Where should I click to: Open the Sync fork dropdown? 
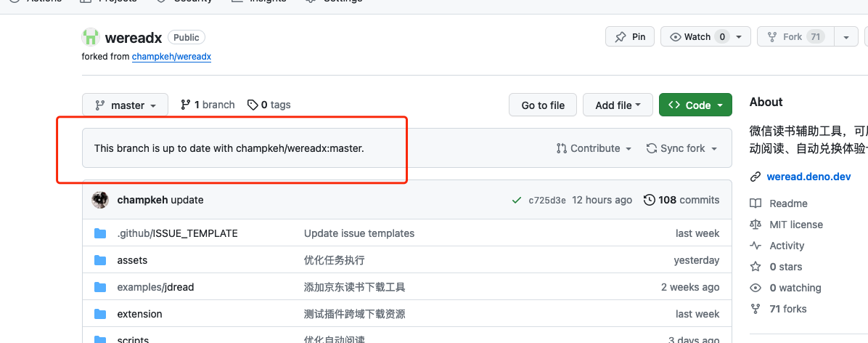[682, 148]
